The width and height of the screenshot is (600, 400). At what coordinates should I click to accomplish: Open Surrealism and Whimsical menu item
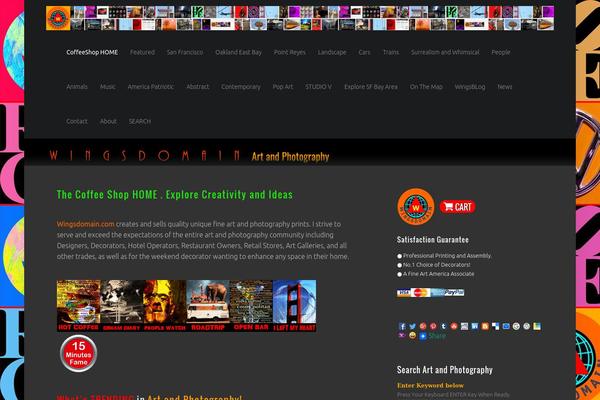pos(445,52)
